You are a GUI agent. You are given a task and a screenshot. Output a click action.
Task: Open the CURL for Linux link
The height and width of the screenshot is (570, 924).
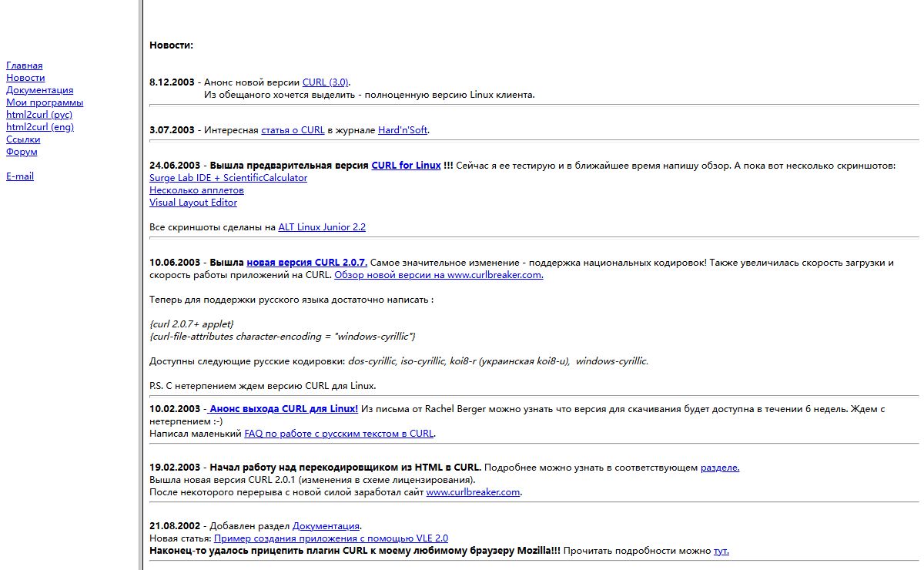[406, 166]
